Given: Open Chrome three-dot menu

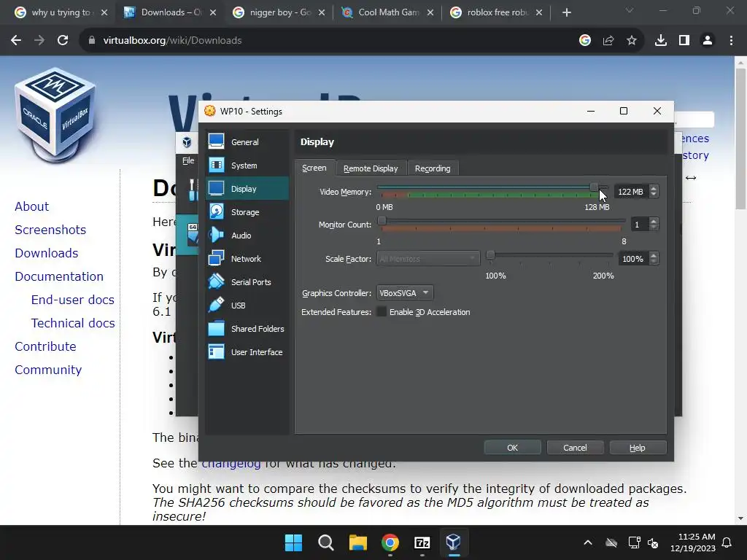Looking at the screenshot, I should [x=731, y=41].
